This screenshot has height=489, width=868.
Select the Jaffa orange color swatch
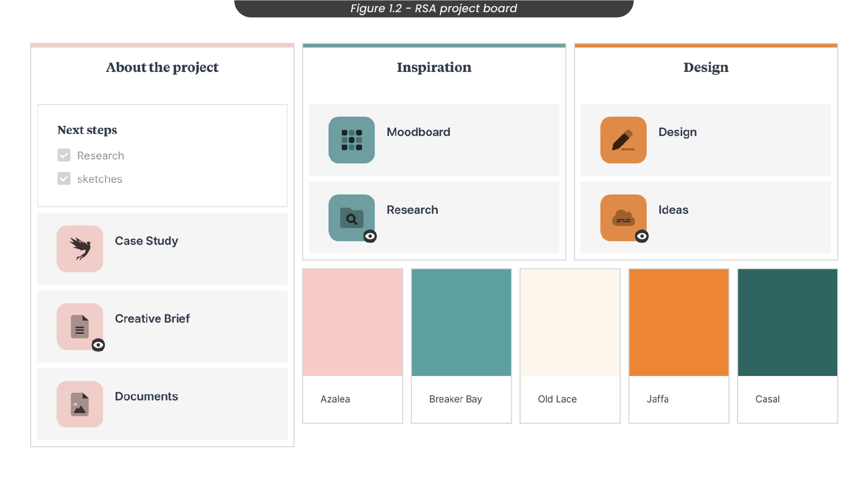point(679,323)
